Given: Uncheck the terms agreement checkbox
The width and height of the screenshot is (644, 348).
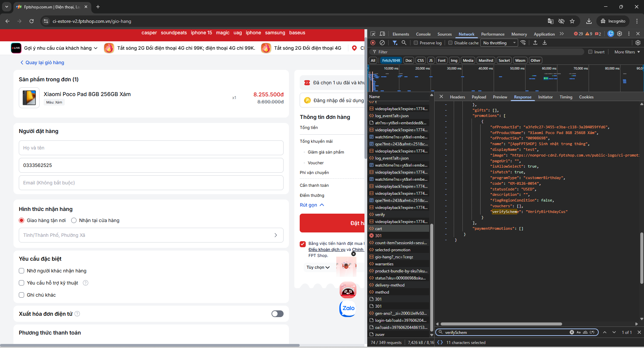Looking at the screenshot, I should pos(303,244).
